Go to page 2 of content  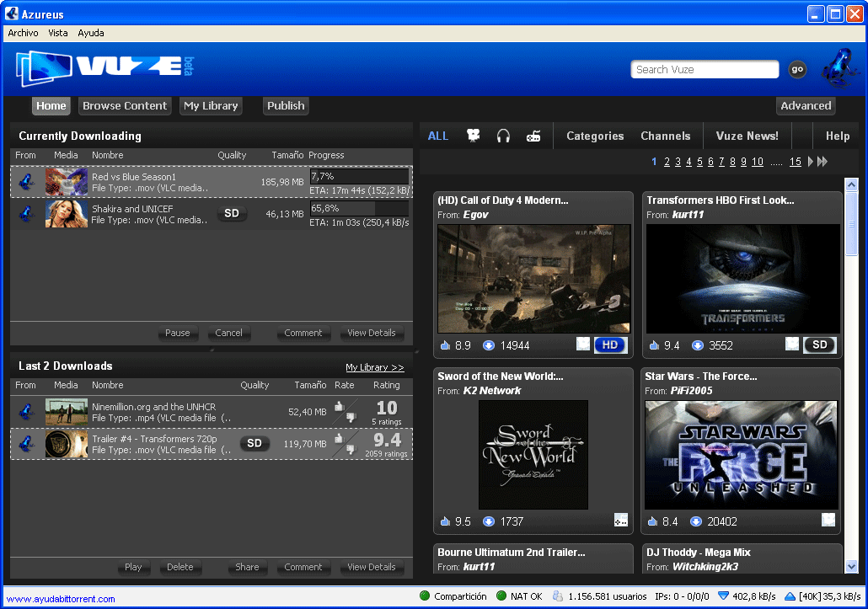click(667, 162)
